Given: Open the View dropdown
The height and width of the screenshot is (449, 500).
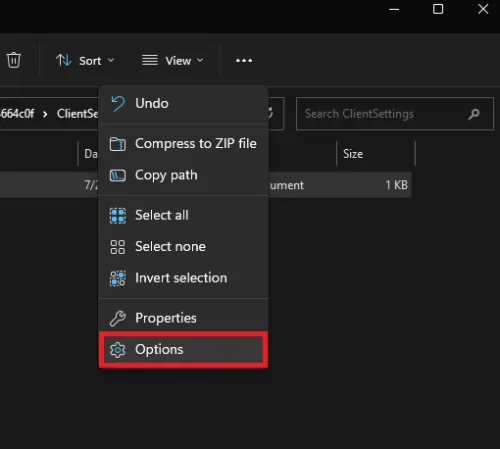Looking at the screenshot, I should click(x=173, y=61).
